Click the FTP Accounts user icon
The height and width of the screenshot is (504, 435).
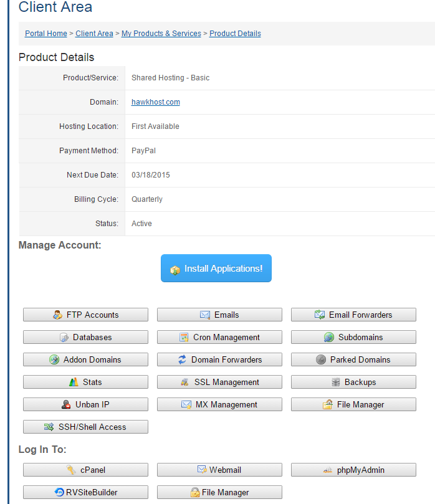click(x=57, y=315)
